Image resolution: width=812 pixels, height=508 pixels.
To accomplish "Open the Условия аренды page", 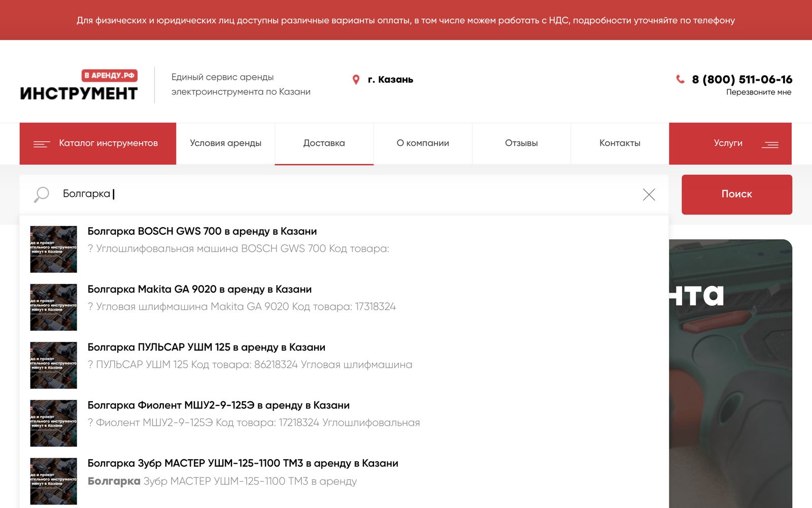I will click(x=226, y=143).
